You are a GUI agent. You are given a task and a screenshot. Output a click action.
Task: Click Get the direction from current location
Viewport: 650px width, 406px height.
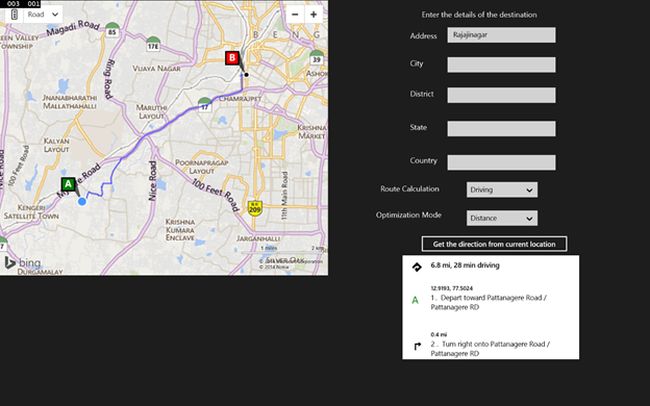click(x=494, y=244)
